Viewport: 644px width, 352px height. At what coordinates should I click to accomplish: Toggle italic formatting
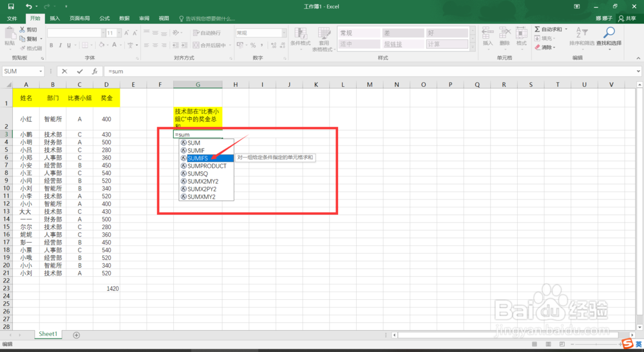tap(60, 45)
